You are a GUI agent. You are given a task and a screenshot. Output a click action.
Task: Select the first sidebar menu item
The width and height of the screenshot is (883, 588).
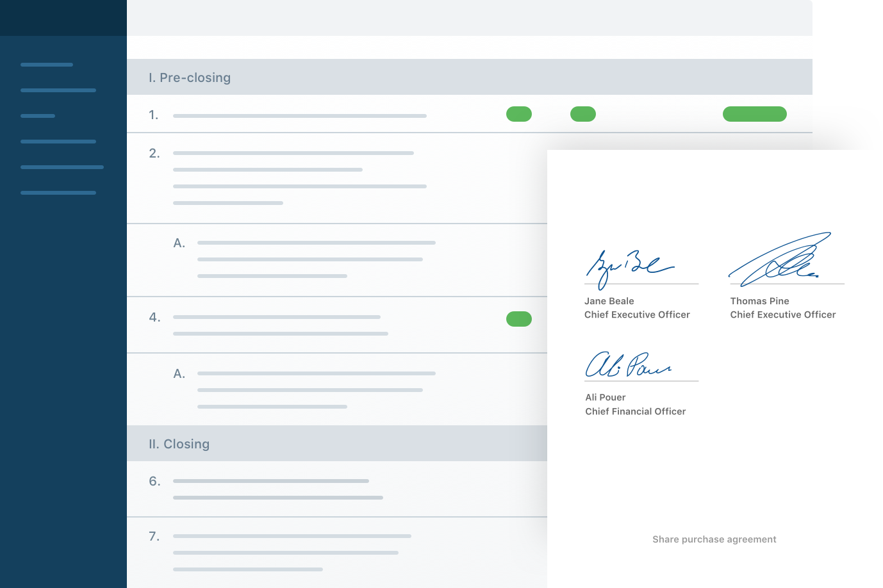pos(47,65)
